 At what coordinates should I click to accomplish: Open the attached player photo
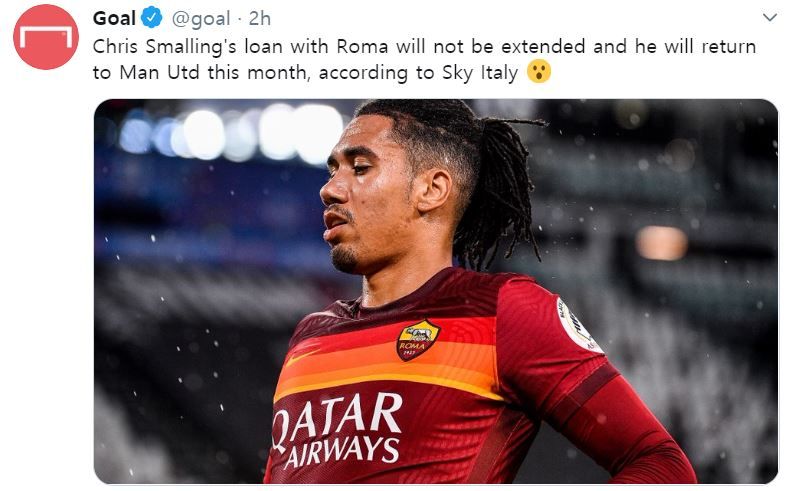[435, 291]
